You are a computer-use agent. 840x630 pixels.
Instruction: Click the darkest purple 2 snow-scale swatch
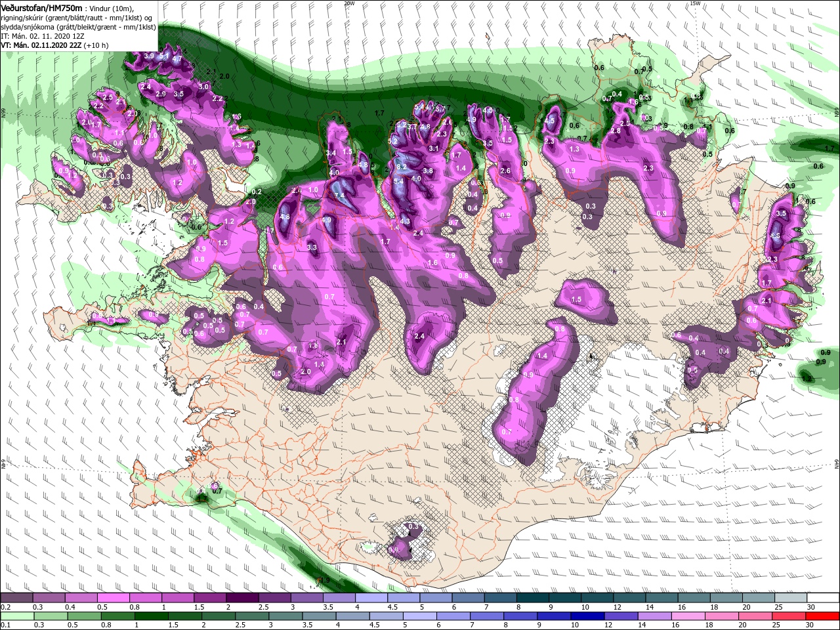(242, 598)
